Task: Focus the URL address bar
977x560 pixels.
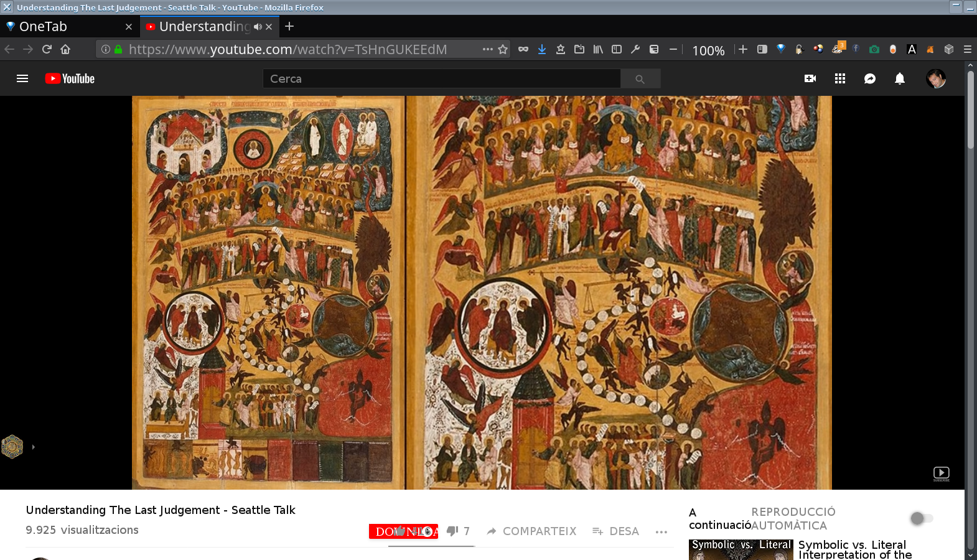Action: [x=302, y=49]
